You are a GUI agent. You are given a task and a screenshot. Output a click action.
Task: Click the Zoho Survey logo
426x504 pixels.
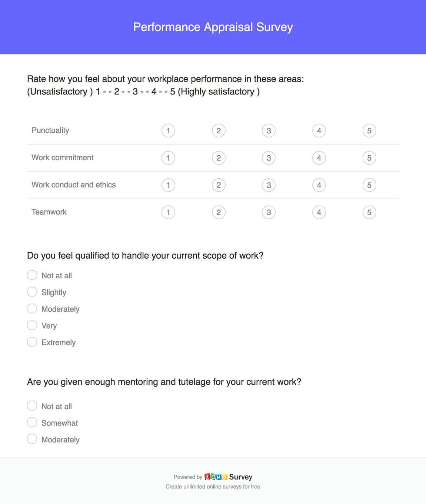click(228, 477)
